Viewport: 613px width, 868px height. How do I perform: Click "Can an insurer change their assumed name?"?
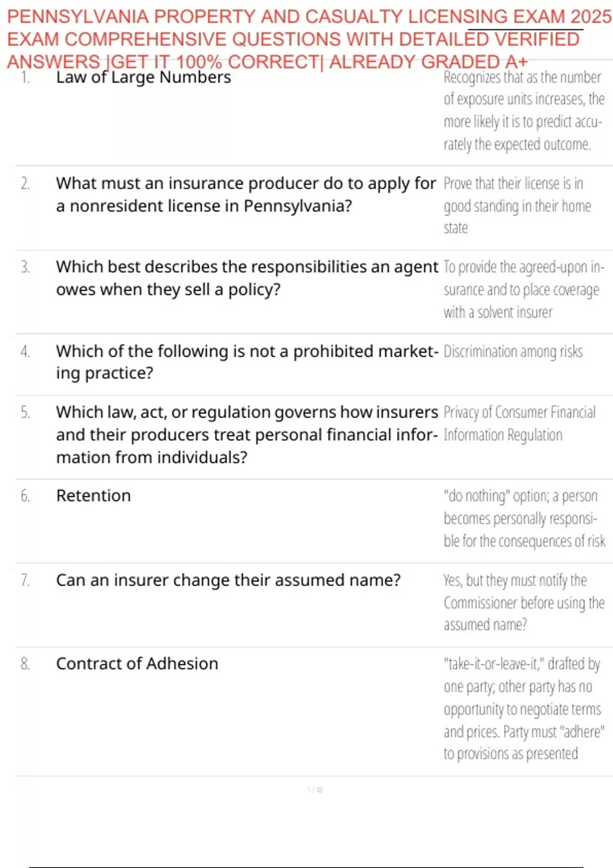click(228, 581)
